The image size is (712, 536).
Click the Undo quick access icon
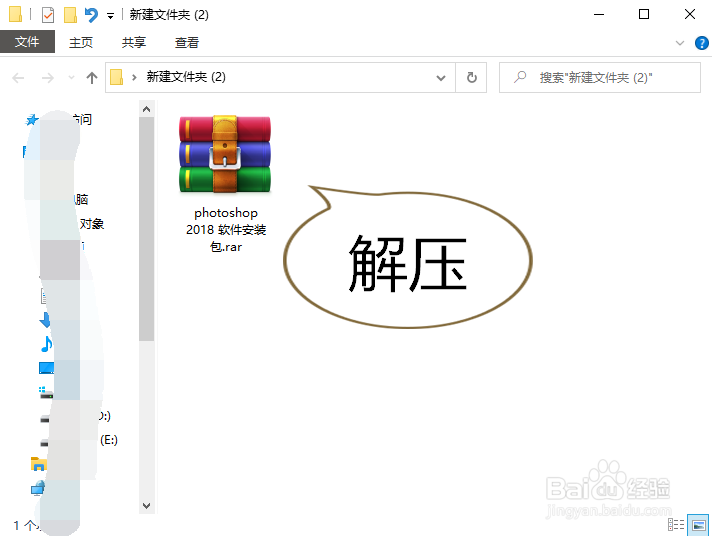point(91,15)
